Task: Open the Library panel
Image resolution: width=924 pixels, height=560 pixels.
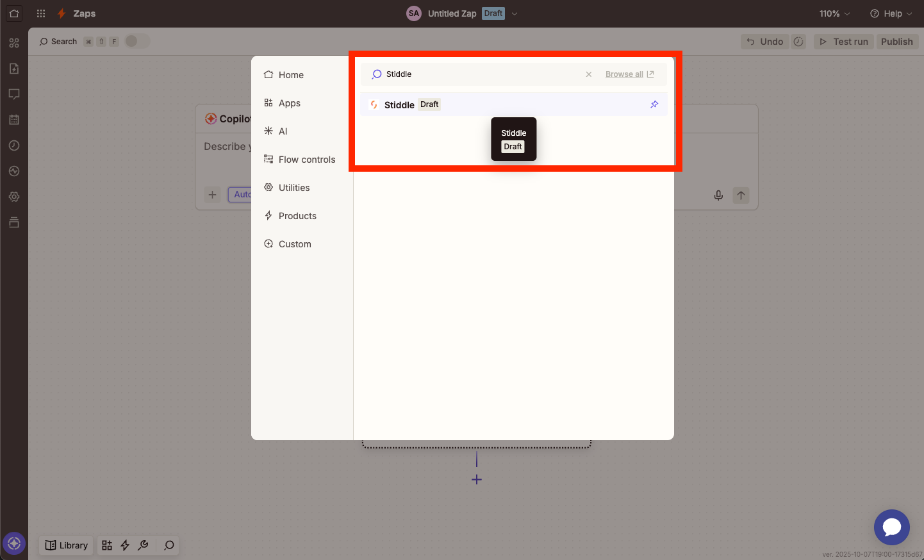Action: click(x=67, y=545)
